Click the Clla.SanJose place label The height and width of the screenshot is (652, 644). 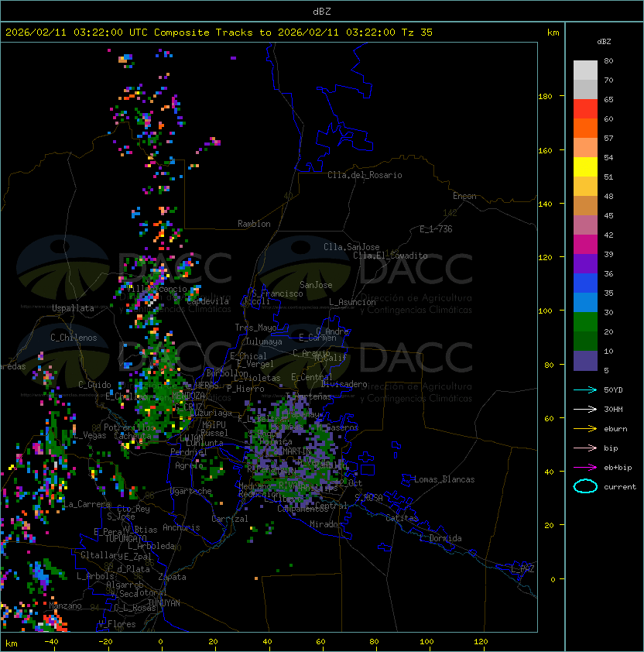[x=351, y=247]
